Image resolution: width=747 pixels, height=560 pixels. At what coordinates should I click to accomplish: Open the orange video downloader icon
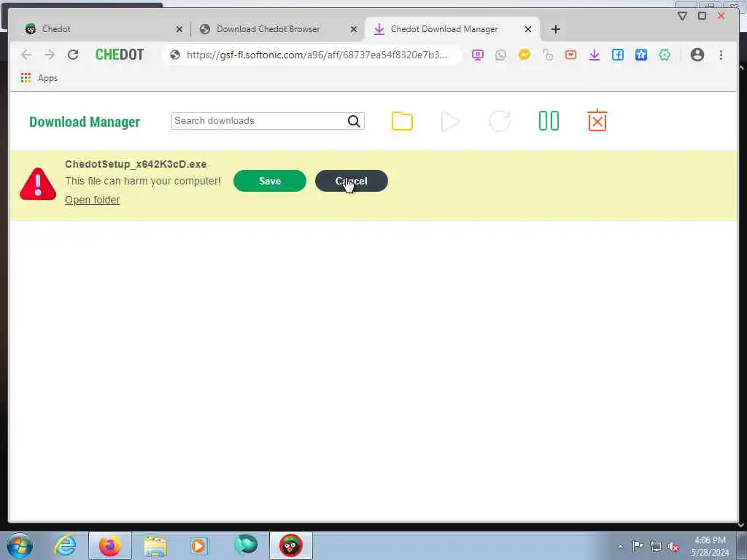[x=570, y=55]
